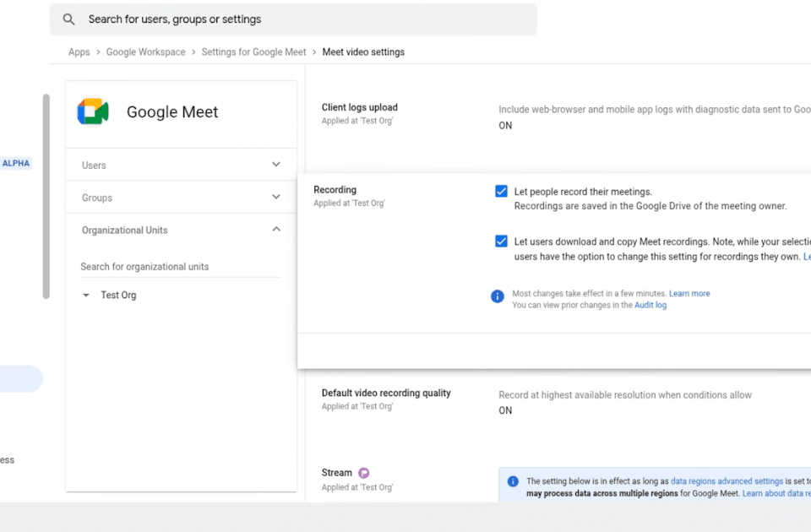Viewport: 811px width, 532px height.
Task: Open the Learn more link
Action: pos(689,294)
